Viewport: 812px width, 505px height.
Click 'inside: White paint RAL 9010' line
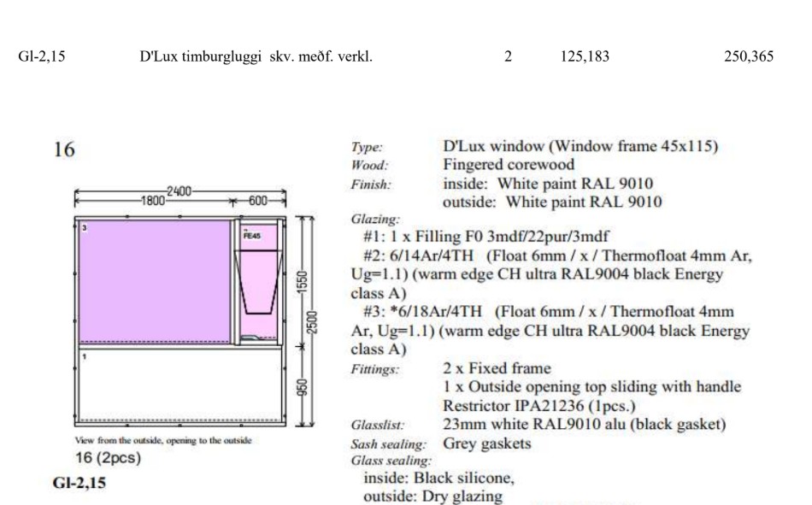(x=548, y=184)
